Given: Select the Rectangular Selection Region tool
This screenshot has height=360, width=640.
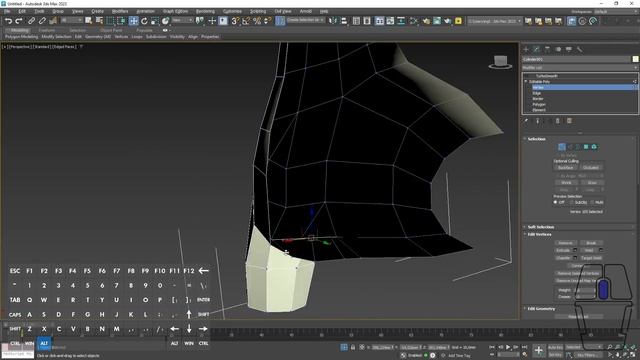Looking at the screenshot, I should pyautogui.click(x=110, y=21).
